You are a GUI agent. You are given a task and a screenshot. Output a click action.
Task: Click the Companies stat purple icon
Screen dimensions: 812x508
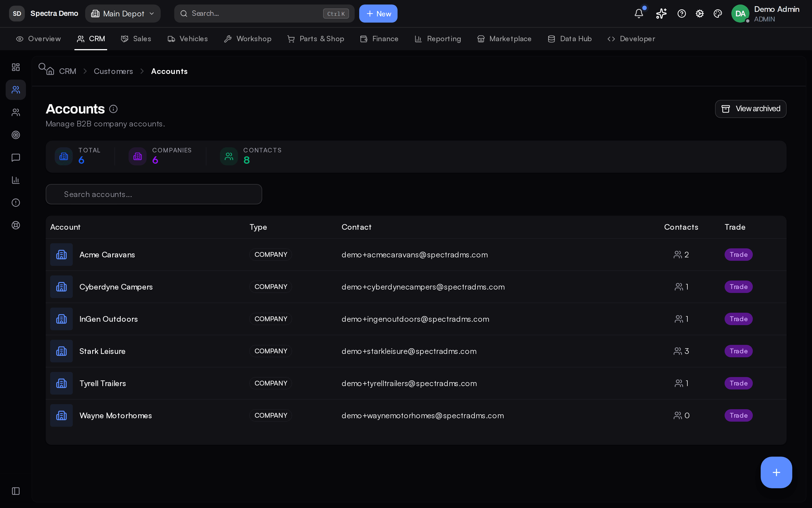click(x=138, y=156)
